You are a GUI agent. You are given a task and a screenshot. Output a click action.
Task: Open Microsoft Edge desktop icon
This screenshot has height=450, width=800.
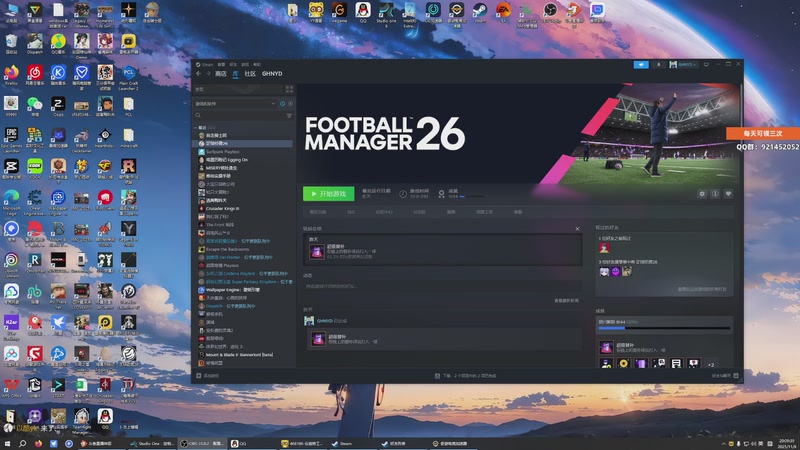[11, 202]
